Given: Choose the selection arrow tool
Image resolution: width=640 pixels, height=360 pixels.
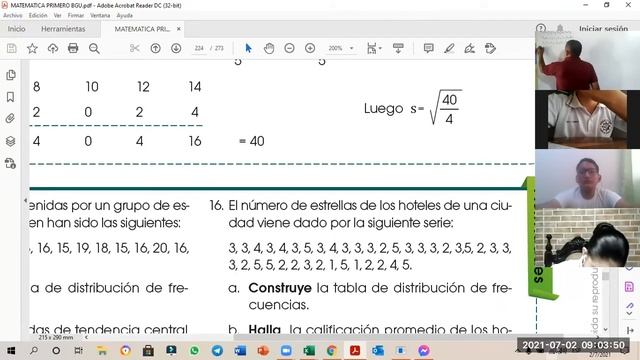Looking at the screenshot, I should tap(248, 48).
